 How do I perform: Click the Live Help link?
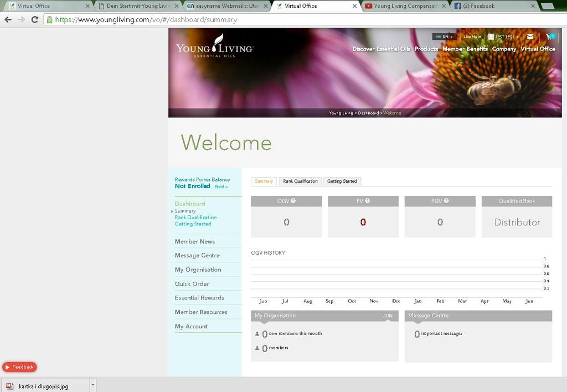(472, 37)
